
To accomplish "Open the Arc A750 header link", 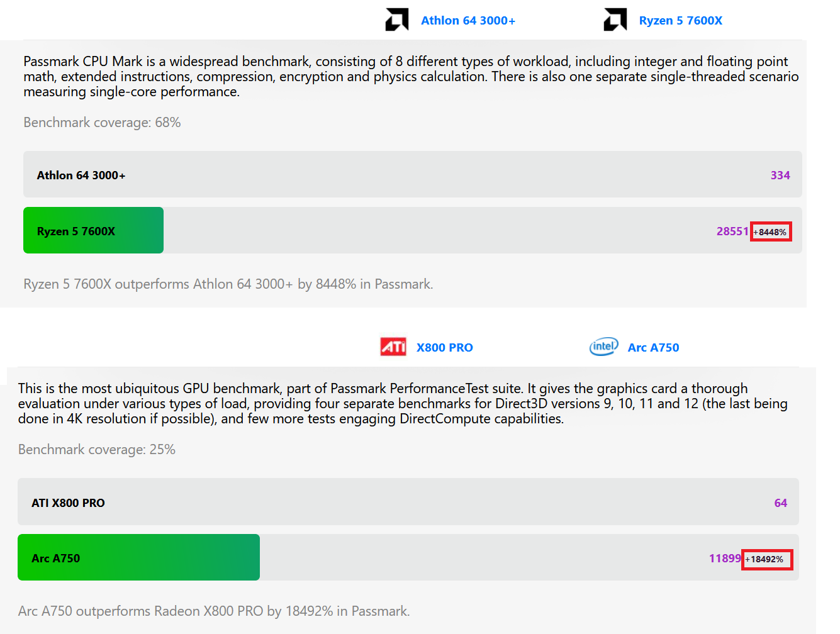I will pyautogui.click(x=653, y=348).
